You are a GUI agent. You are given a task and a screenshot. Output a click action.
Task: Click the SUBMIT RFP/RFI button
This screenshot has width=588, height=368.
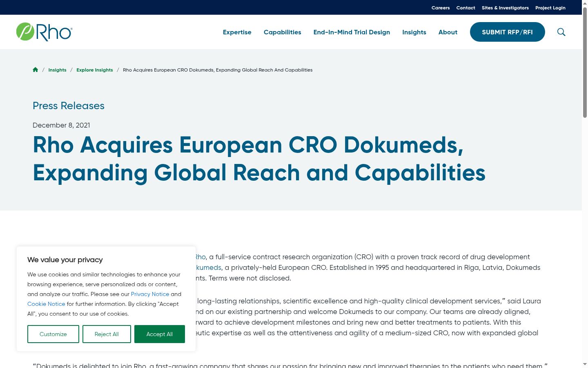point(508,32)
